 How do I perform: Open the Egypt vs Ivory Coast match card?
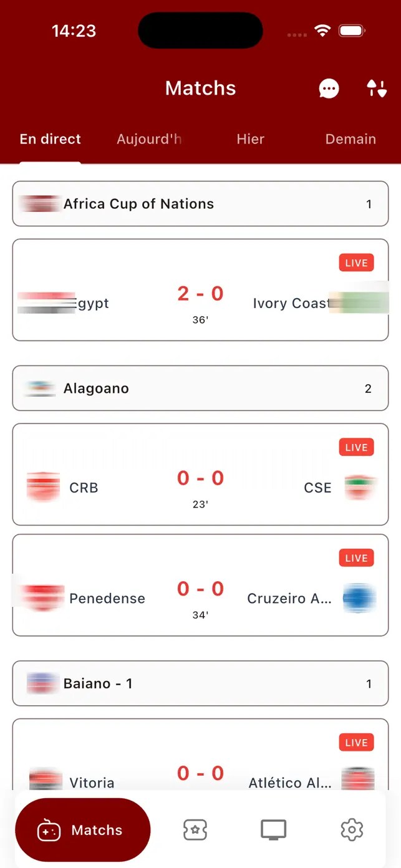pyautogui.click(x=200, y=290)
